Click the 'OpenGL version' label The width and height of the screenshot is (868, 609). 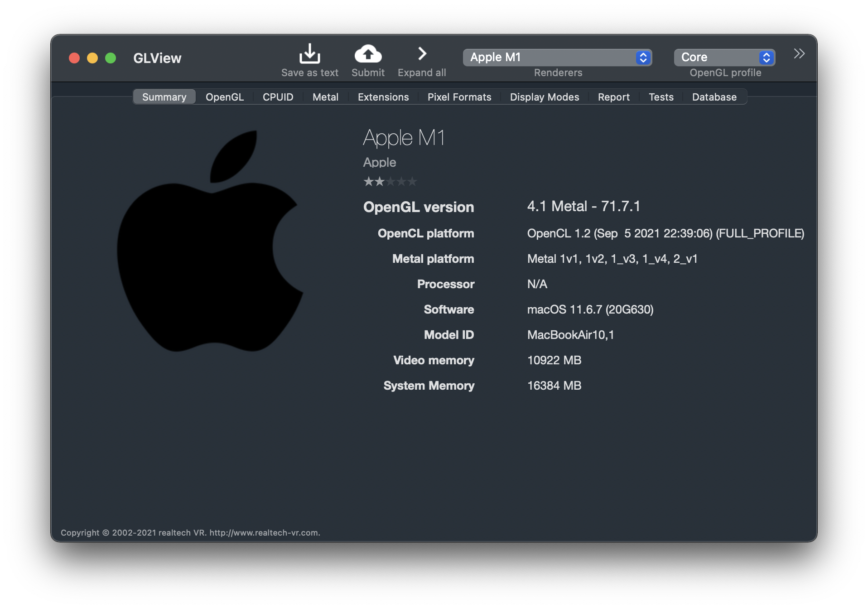pos(419,207)
